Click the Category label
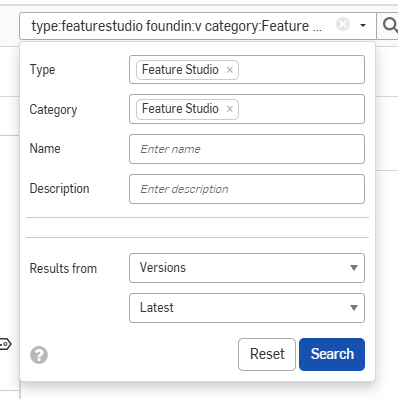 (x=53, y=110)
